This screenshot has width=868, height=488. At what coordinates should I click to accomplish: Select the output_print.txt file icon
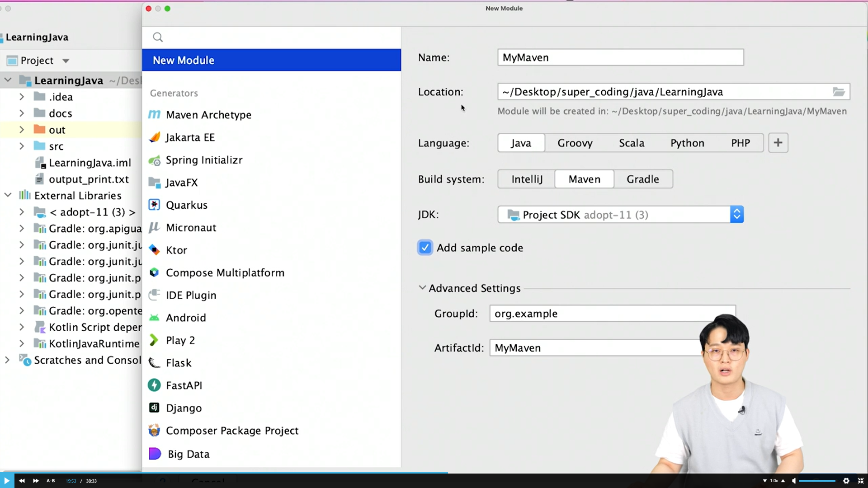point(40,179)
